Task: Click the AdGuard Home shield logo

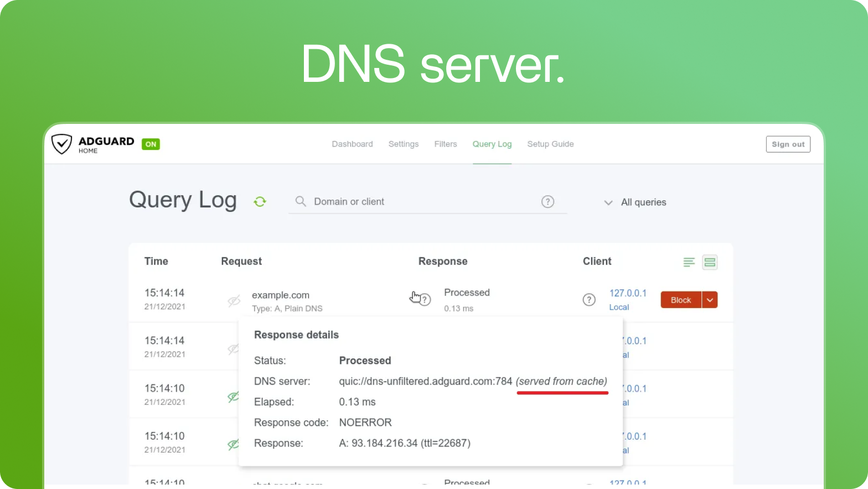Action: 61,144
